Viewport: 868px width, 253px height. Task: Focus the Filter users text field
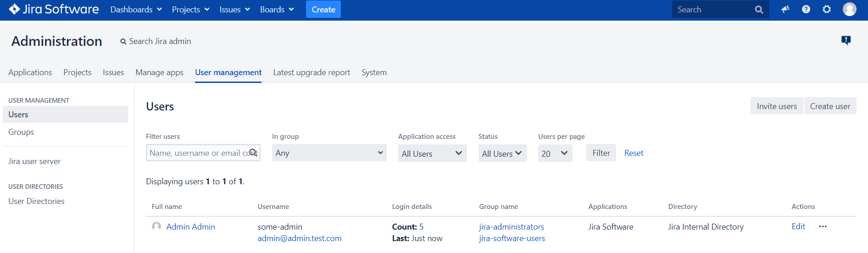coord(203,153)
